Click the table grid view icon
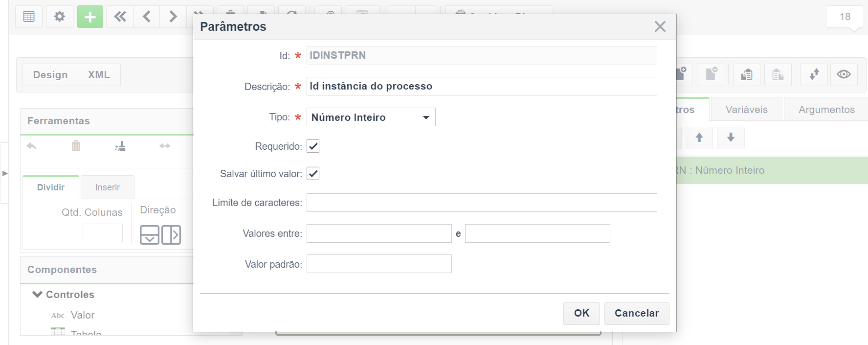 pos(29,17)
